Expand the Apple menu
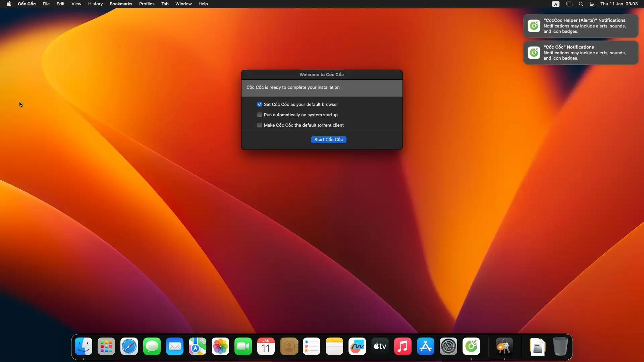Screen dimensions: 644x362 9,4
